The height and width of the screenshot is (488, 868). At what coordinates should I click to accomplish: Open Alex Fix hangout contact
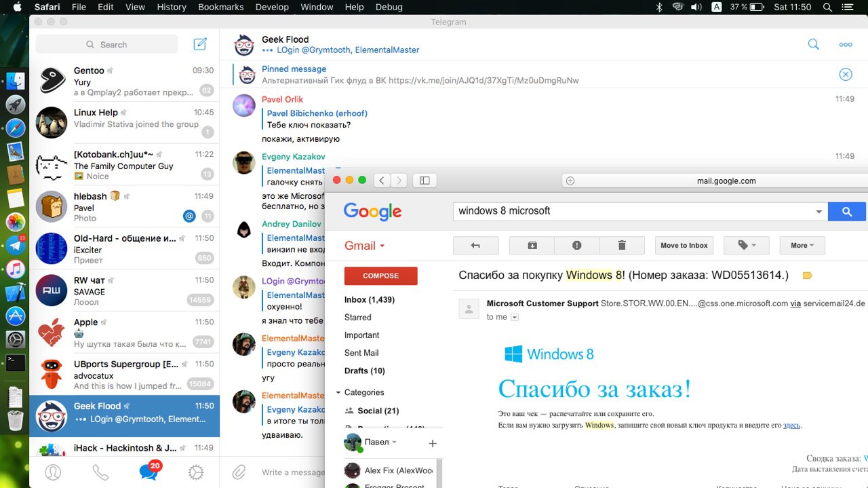(x=390, y=470)
